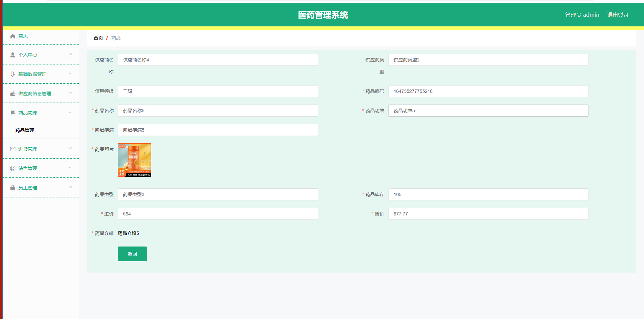
Task: Select the flag icon beside 药品管理
Action: (13, 113)
